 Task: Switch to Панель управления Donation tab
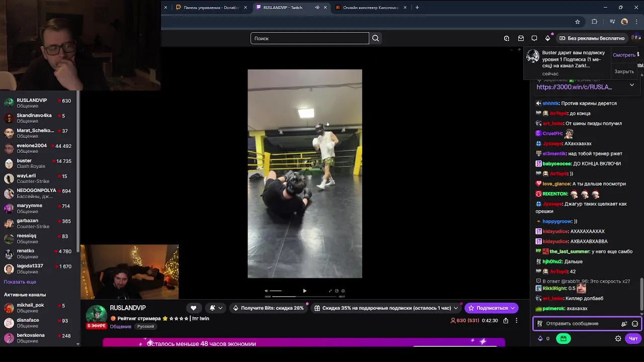[211, 8]
